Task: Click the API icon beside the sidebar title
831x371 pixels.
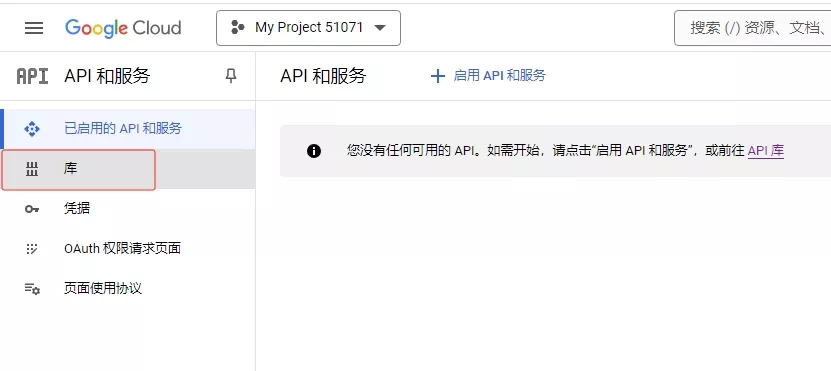Action: tap(32, 76)
